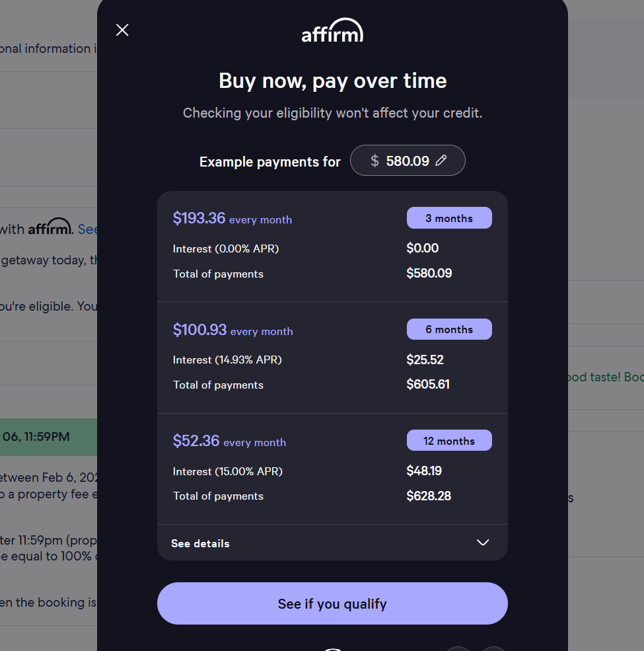Click the left circular icon below the qualify button

tap(458, 648)
